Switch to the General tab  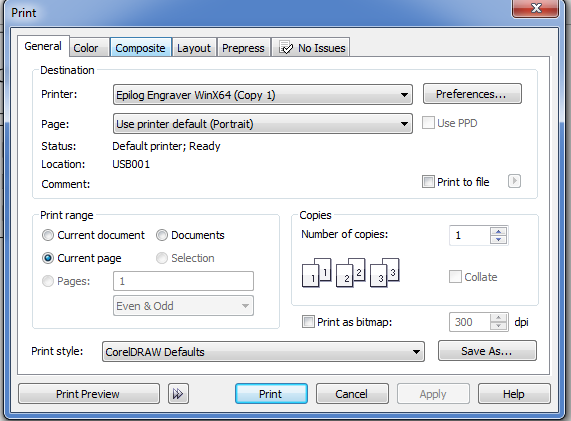pos(43,46)
